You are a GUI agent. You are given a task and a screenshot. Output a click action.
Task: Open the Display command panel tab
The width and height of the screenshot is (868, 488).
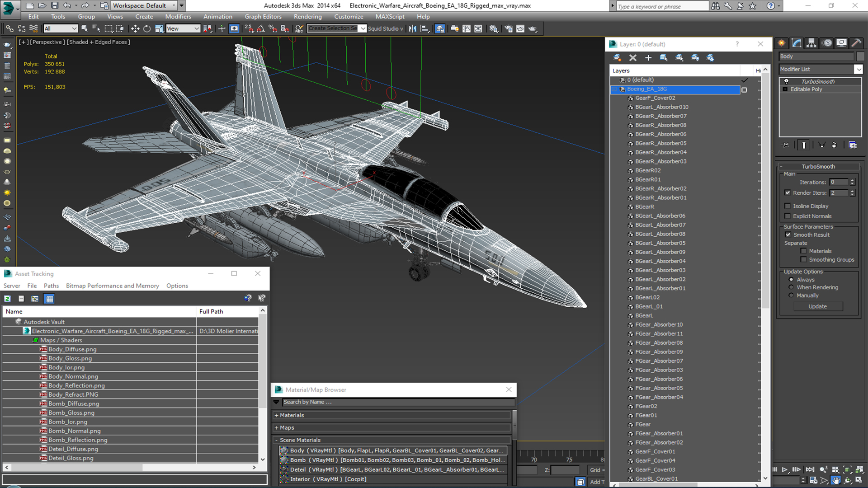[x=841, y=43]
